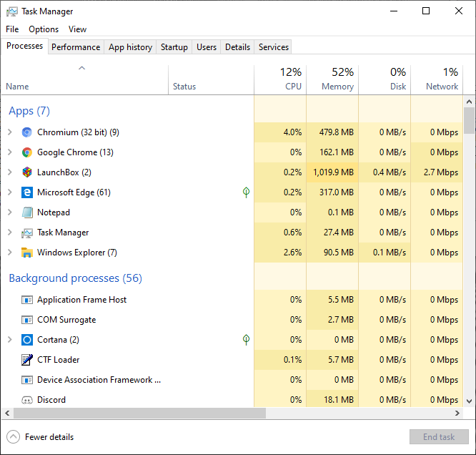Click the vertical scrollbar up arrow
This screenshot has height=455, width=476.
click(x=470, y=102)
